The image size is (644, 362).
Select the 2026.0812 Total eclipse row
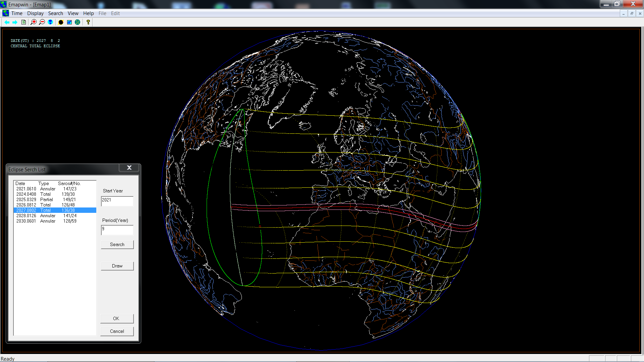pos(55,205)
